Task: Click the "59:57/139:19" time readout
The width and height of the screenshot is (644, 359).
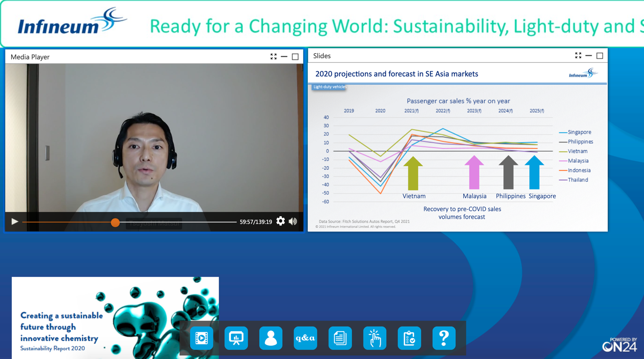Action: point(256,222)
